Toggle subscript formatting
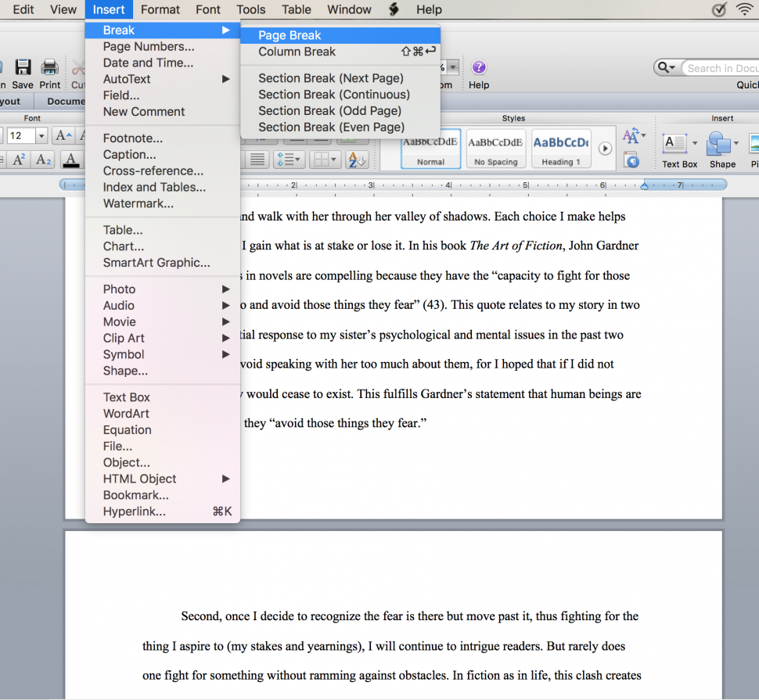This screenshot has height=700, width=759. click(42, 159)
